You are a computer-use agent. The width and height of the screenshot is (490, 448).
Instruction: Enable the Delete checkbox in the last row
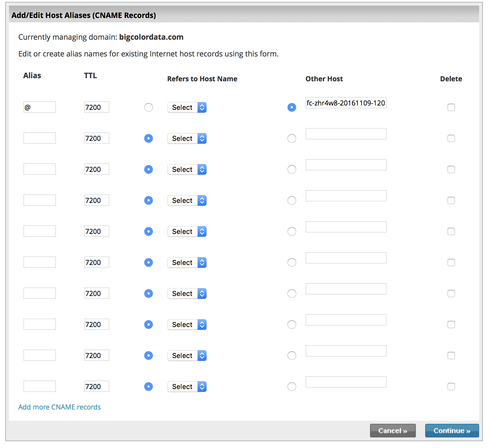pos(451,387)
